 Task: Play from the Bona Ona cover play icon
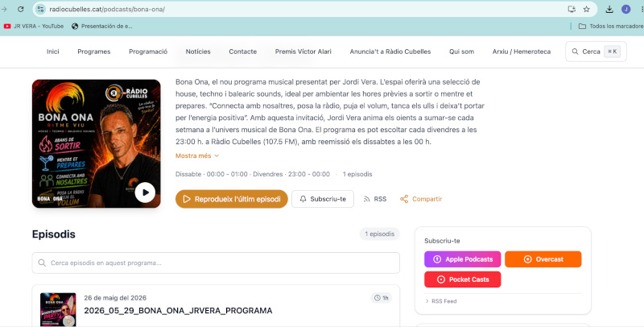145,192
